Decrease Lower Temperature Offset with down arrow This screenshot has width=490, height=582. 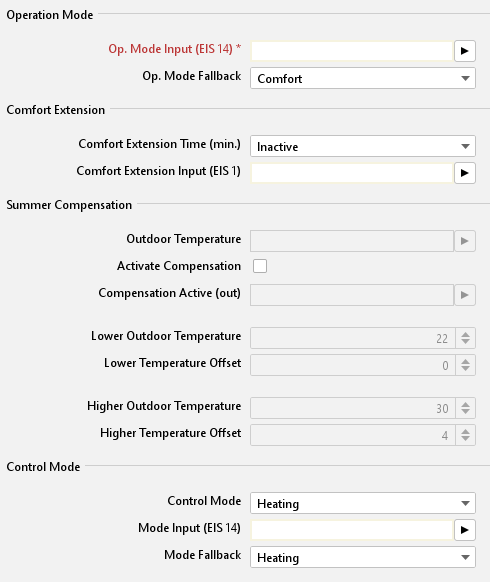pos(466,369)
